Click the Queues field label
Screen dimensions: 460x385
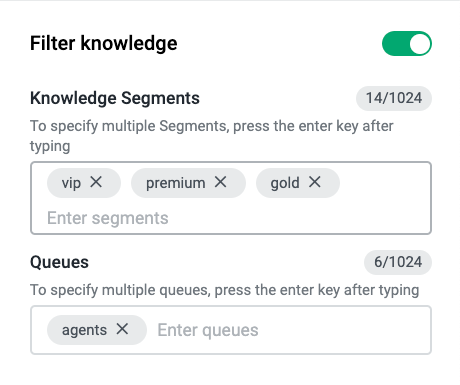point(59,262)
